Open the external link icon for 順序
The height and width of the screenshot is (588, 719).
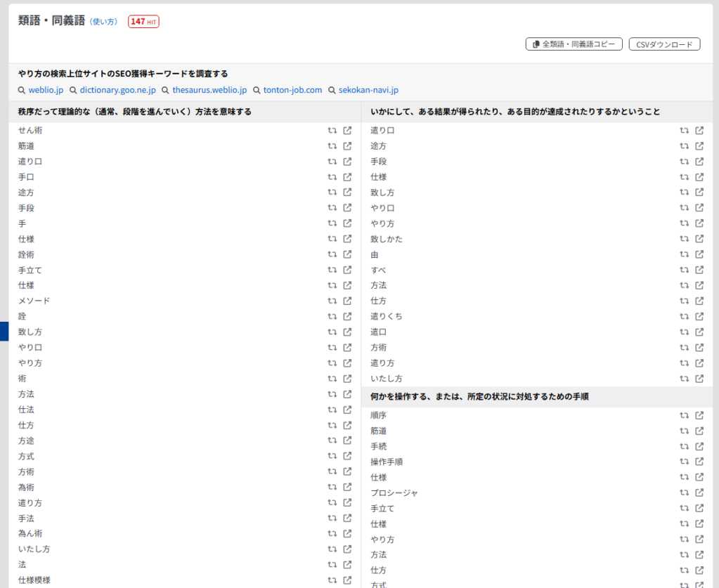pyautogui.click(x=699, y=415)
